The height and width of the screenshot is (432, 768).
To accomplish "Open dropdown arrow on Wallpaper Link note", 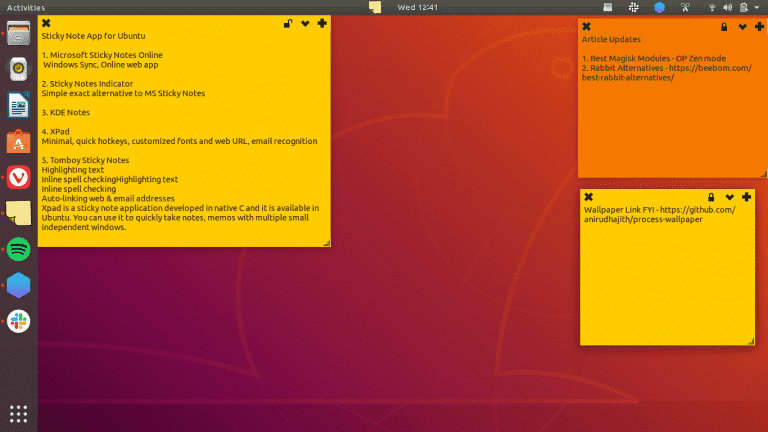I will [729, 197].
